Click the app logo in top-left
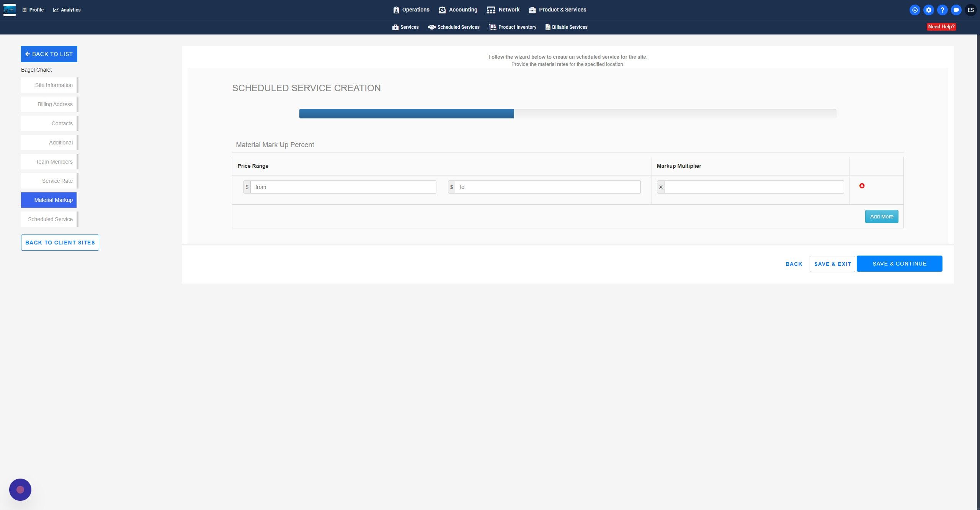This screenshot has height=510, width=980. 10,10
